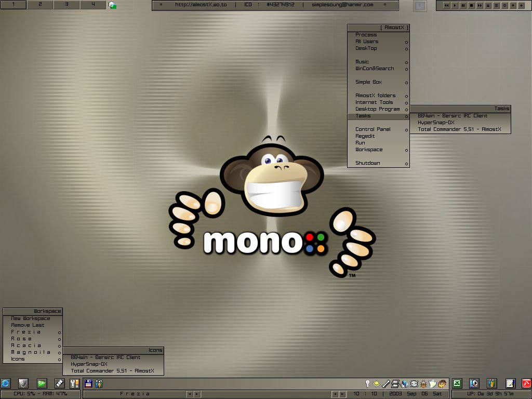532x399 pixels.
Task: Click the pager thumbnail next to media controls
Action: (420, 5)
